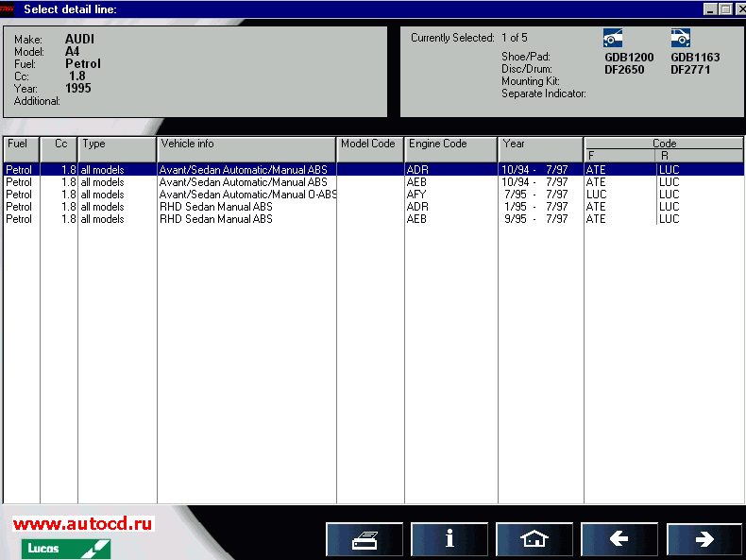Viewport: 746px width, 560px height.
Task: Click the A4 model value
Action: click(x=73, y=51)
